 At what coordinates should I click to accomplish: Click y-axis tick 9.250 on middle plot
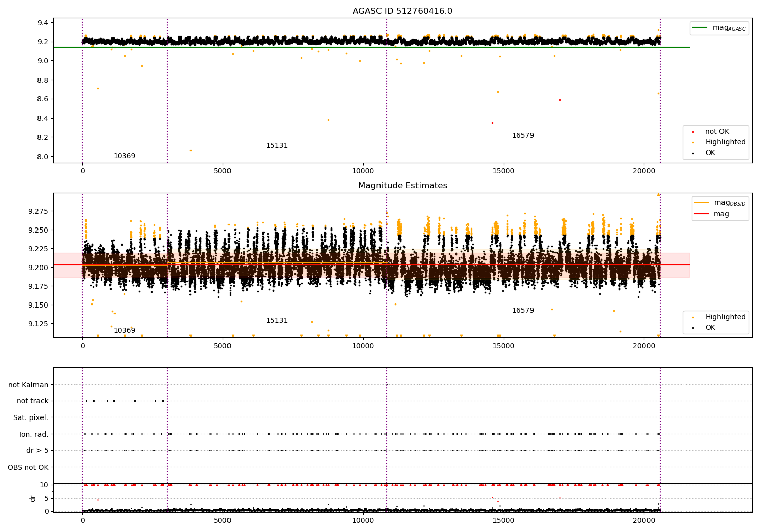tap(39, 230)
